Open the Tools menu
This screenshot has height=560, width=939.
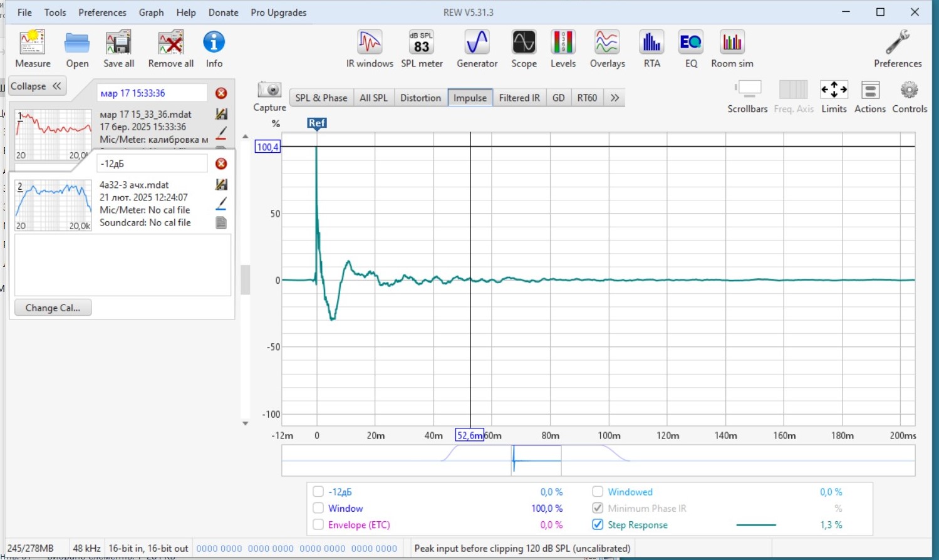pyautogui.click(x=55, y=13)
